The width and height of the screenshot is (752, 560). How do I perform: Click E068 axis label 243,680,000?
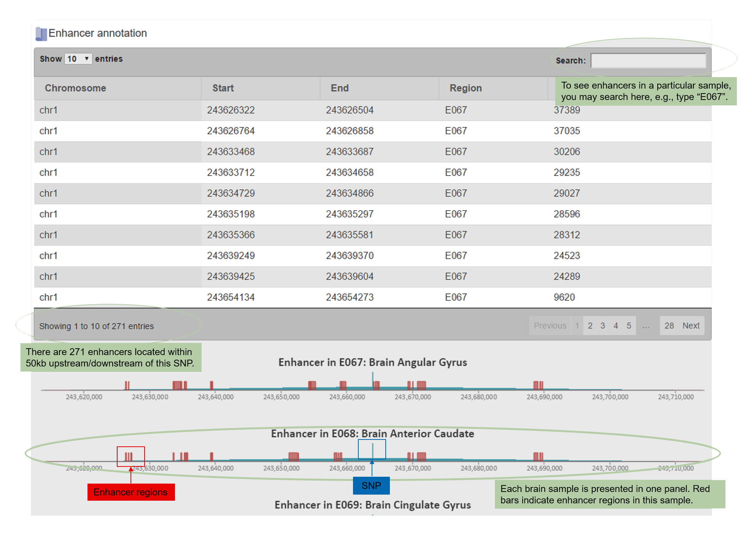(479, 468)
